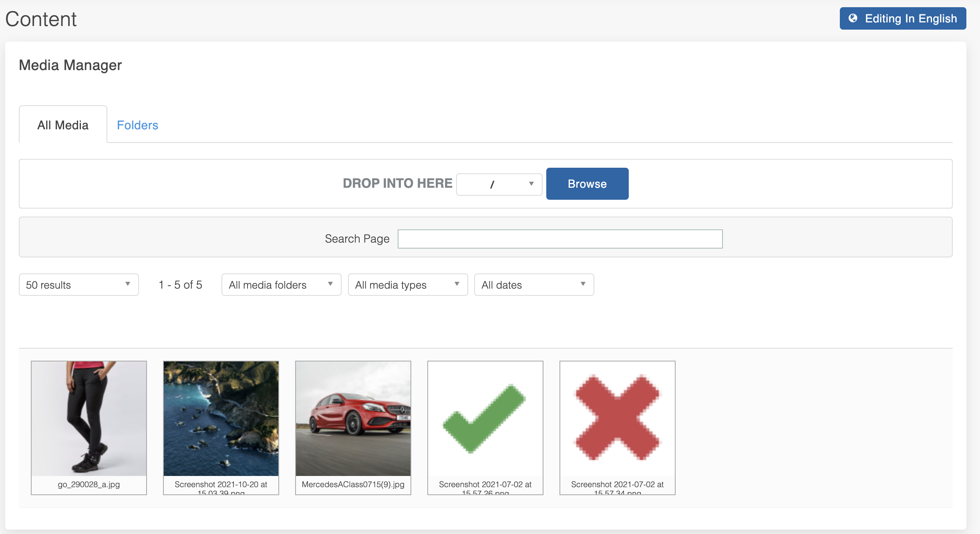The width and height of the screenshot is (980, 534).
Task: Click the Screenshot 2021-10-20 filename caption
Action: 221,485
